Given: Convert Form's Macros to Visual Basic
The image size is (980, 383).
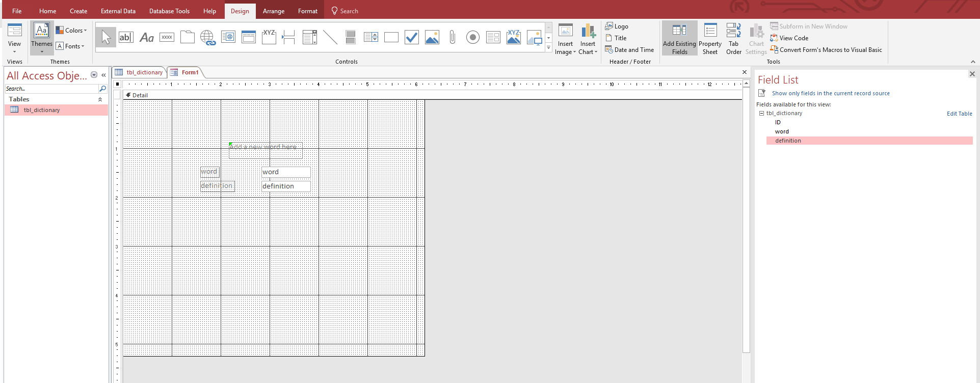Looking at the screenshot, I should (826, 50).
